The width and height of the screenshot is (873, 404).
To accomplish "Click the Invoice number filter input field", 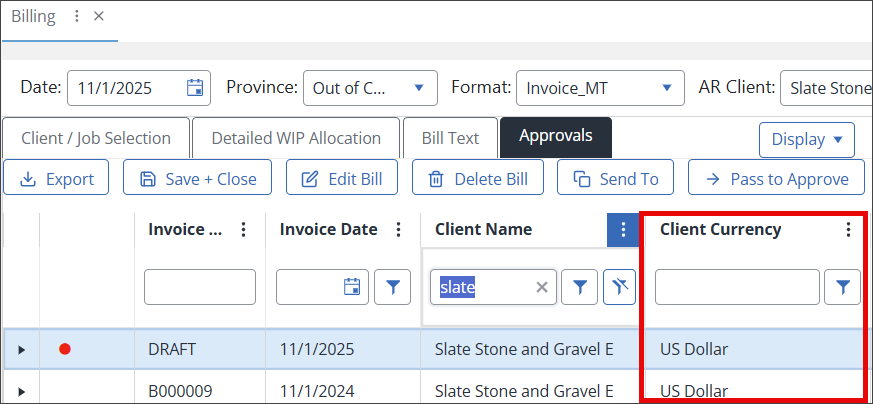I will 200,288.
